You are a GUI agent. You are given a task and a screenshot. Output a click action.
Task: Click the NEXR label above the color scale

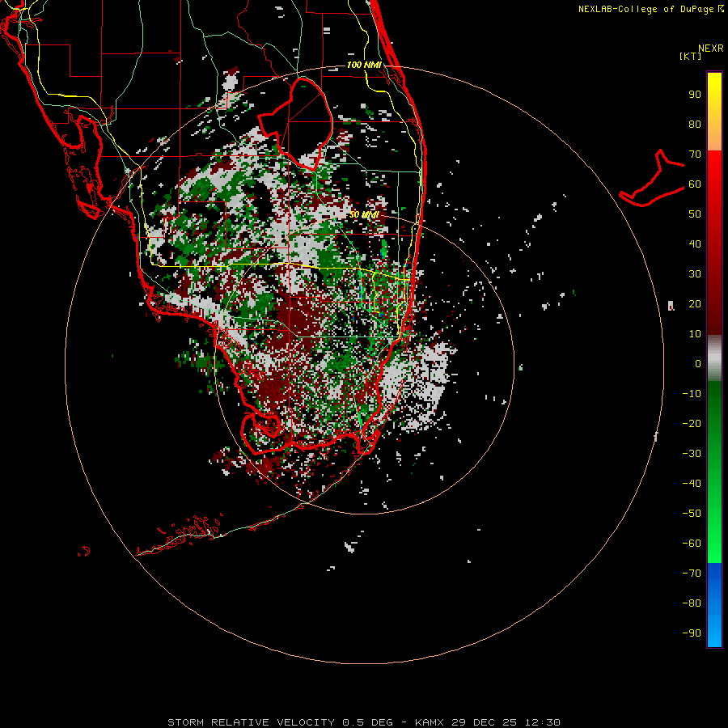pos(710,49)
